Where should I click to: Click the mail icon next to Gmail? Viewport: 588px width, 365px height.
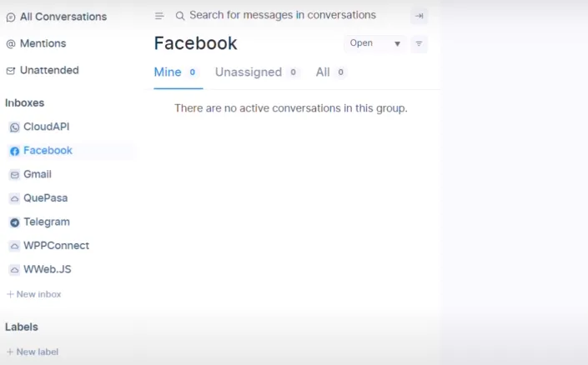(x=14, y=175)
